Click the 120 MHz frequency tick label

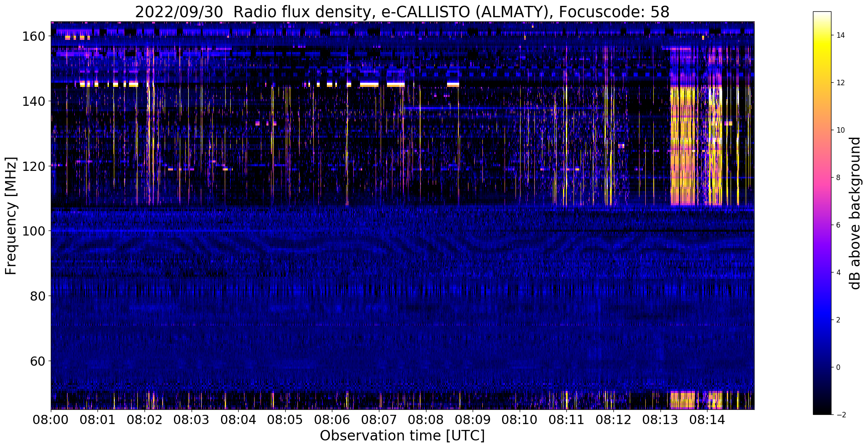pyautogui.click(x=34, y=166)
